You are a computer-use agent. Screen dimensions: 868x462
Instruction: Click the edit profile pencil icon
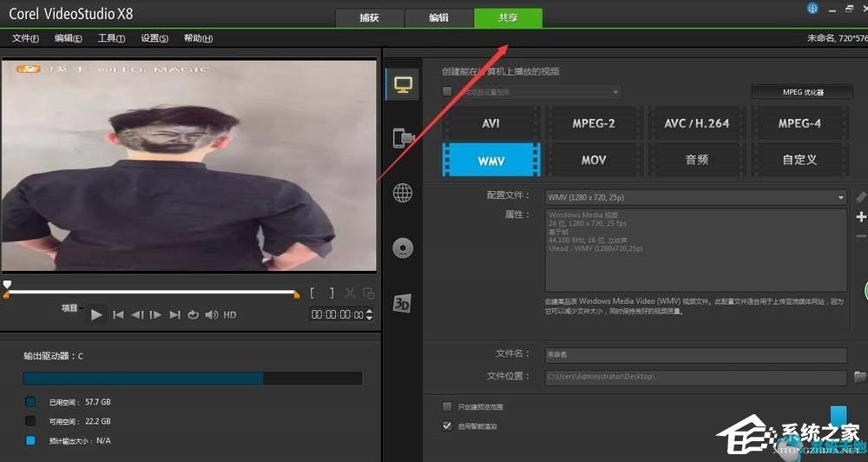point(861,196)
